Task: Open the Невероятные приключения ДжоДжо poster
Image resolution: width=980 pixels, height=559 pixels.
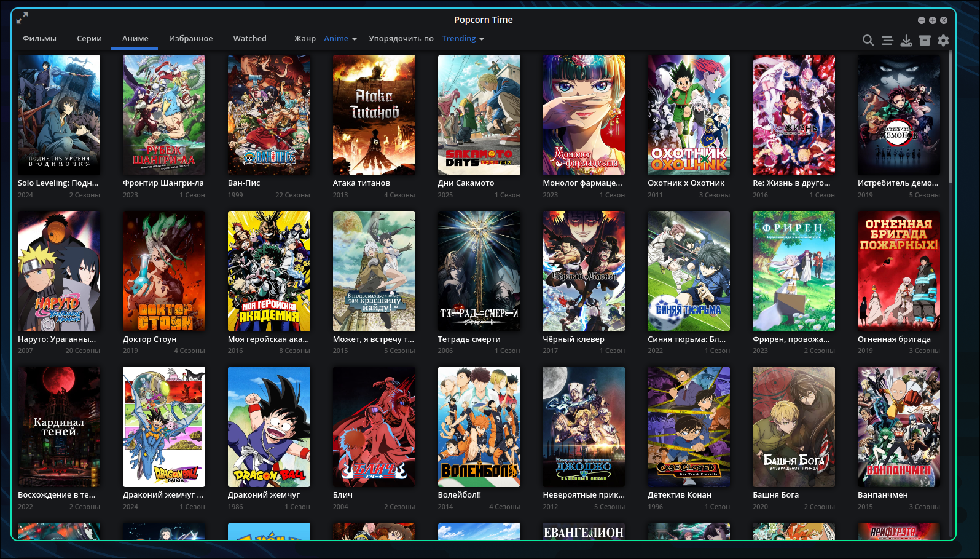Action: click(x=584, y=427)
